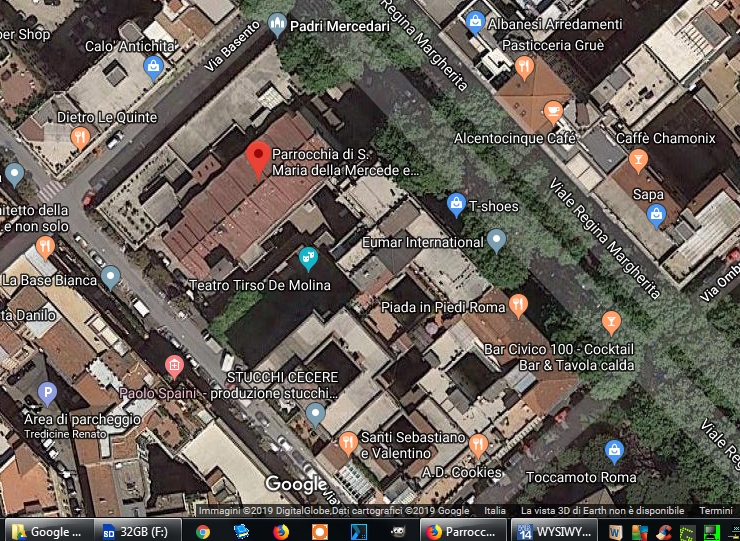Launch Chrome from the taskbar
Screen dimensions: 740x541
coord(203,532)
